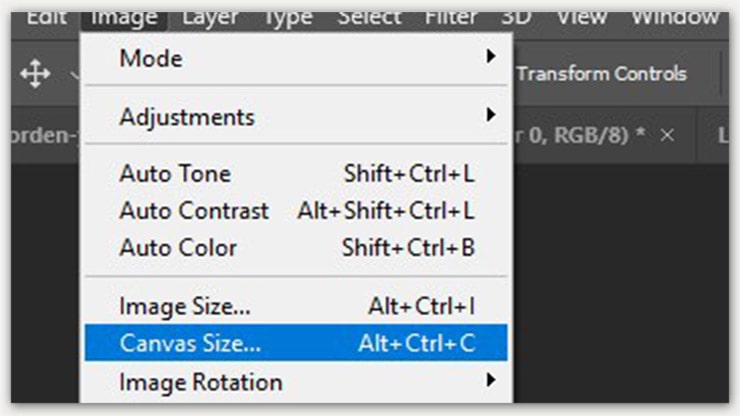Select the Move tool icon
740x416 pixels.
click(x=35, y=73)
